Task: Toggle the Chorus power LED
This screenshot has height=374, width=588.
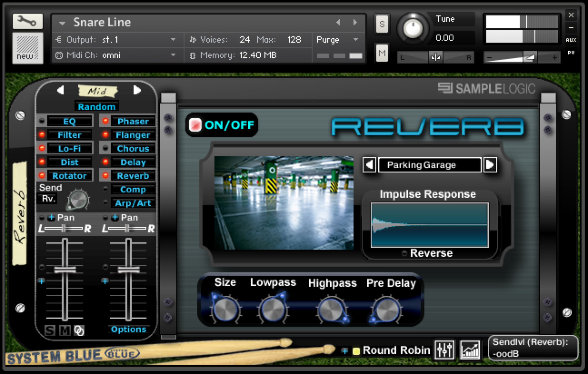Action: (x=105, y=148)
